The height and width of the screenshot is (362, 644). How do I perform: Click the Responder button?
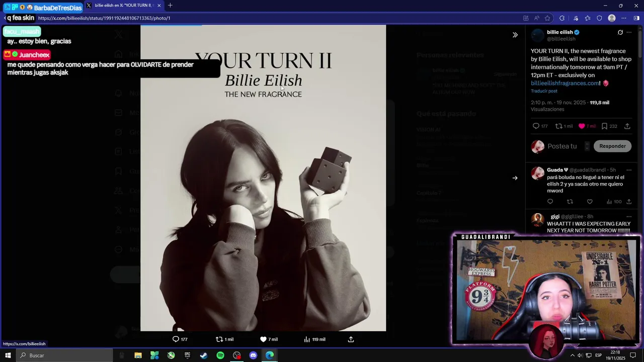pos(612,146)
